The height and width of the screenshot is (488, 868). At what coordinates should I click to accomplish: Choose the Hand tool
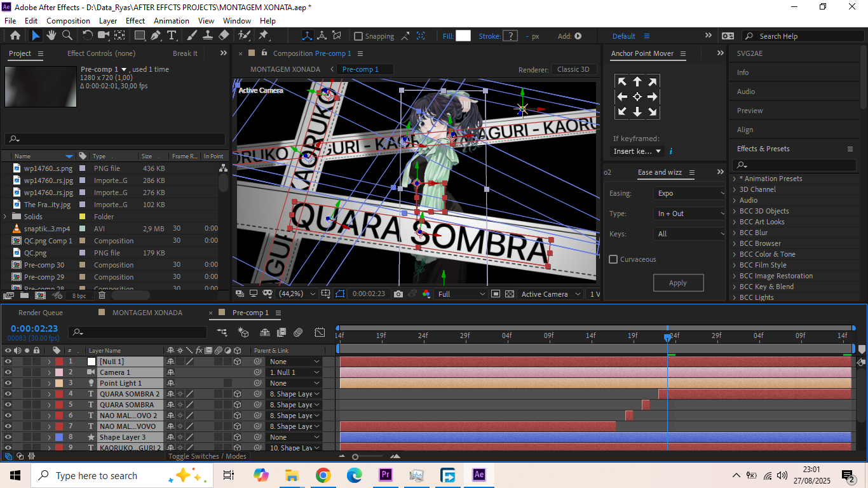[x=51, y=36]
